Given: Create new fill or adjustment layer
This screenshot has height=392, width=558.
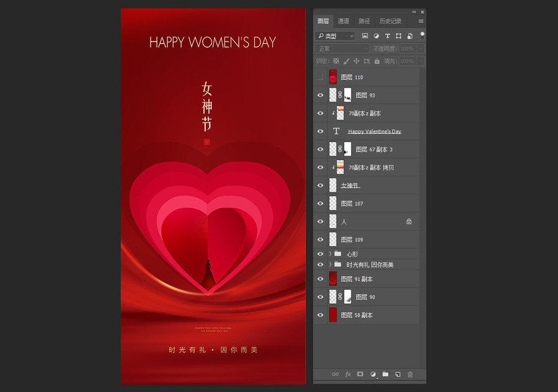Looking at the screenshot, I should pyautogui.click(x=373, y=374).
